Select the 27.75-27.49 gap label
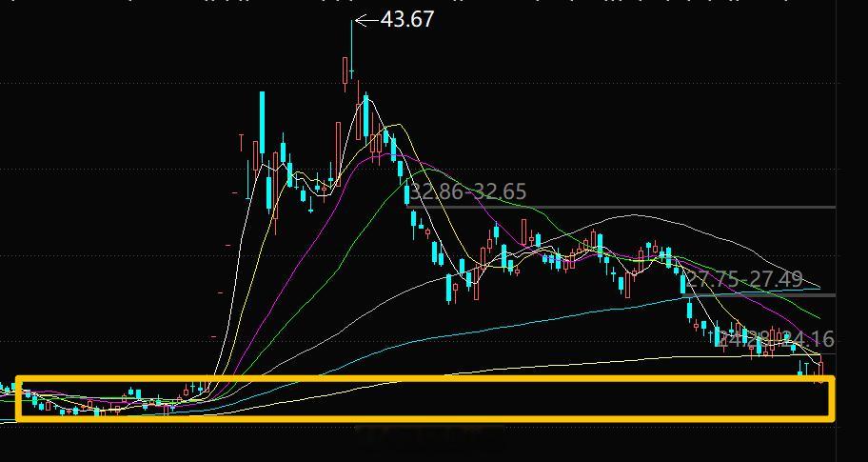The height and width of the screenshot is (462, 868). pyautogui.click(x=744, y=280)
